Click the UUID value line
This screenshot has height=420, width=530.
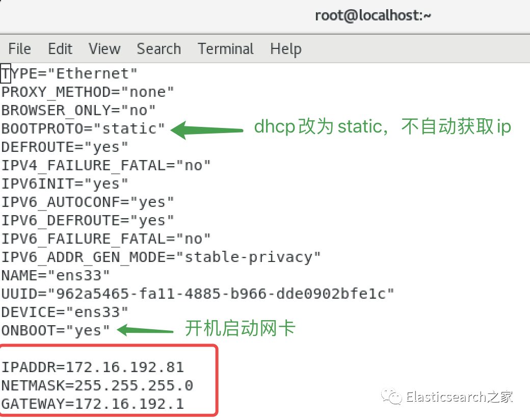coord(198,294)
